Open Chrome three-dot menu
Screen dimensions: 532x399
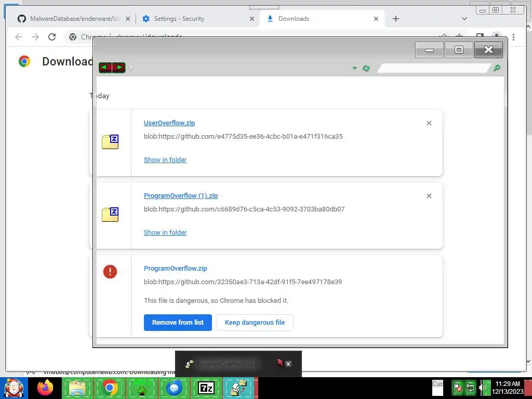[x=514, y=37]
